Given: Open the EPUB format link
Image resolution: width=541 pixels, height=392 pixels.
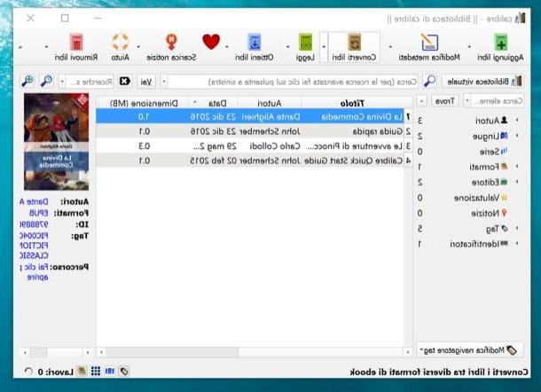Looking at the screenshot, I should point(38,213).
